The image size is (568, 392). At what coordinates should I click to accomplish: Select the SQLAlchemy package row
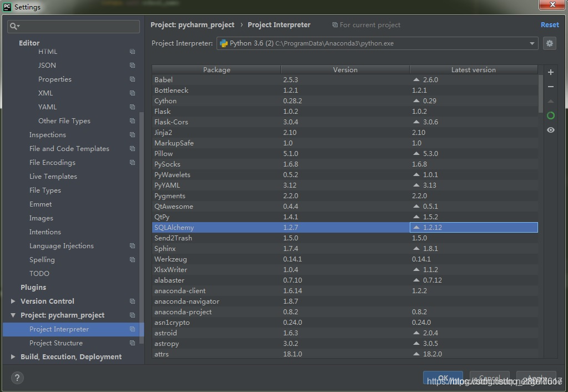345,228
